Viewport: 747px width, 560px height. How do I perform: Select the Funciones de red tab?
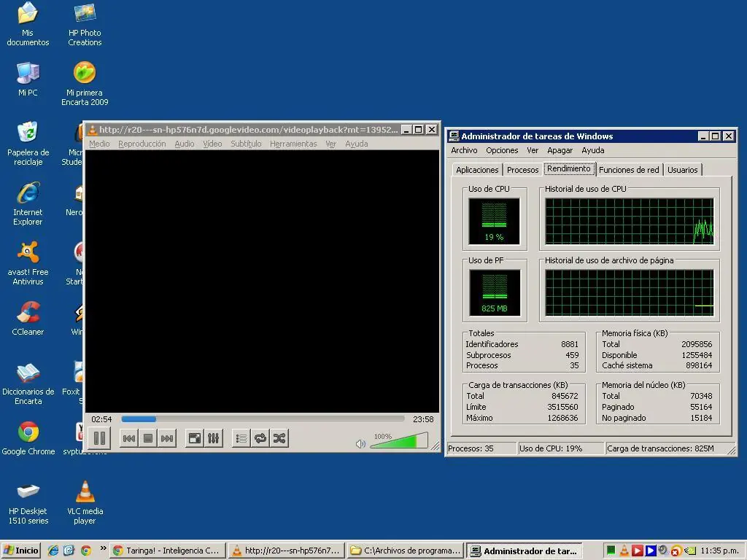coord(628,170)
